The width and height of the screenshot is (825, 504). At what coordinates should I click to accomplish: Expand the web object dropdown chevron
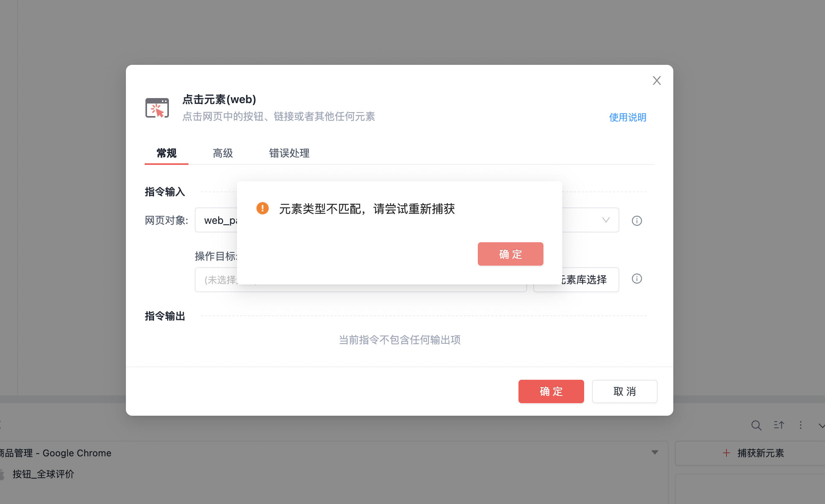tap(606, 220)
